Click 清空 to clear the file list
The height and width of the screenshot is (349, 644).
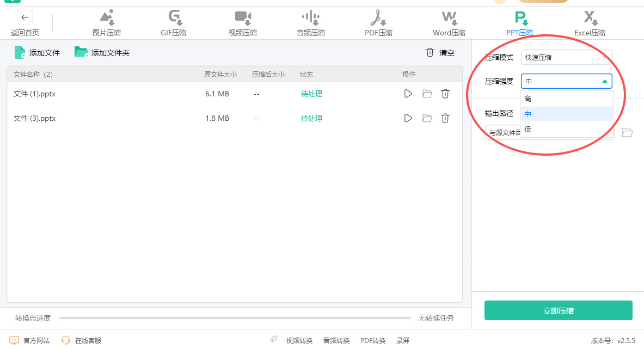click(440, 53)
